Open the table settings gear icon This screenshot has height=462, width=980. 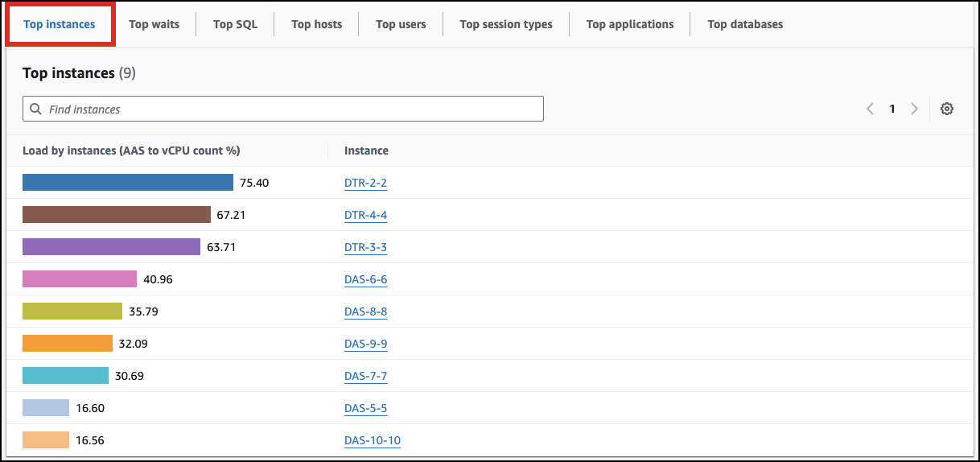[947, 109]
